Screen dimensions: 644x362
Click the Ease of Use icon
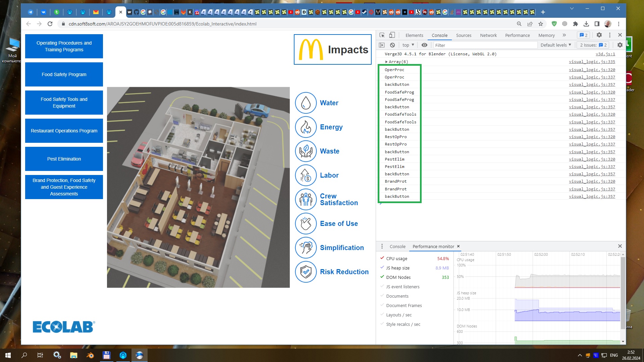(x=306, y=224)
